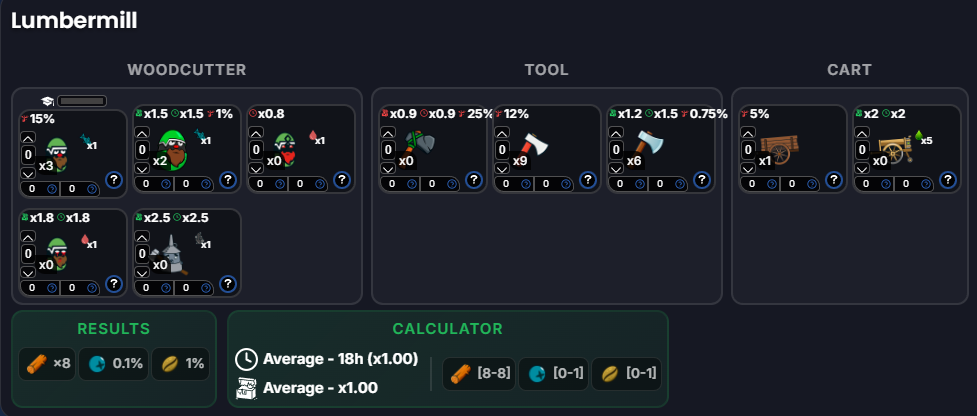Open help for the 12% red axe
Viewport: 977px width, 416px height.
pyautogui.click(x=588, y=180)
